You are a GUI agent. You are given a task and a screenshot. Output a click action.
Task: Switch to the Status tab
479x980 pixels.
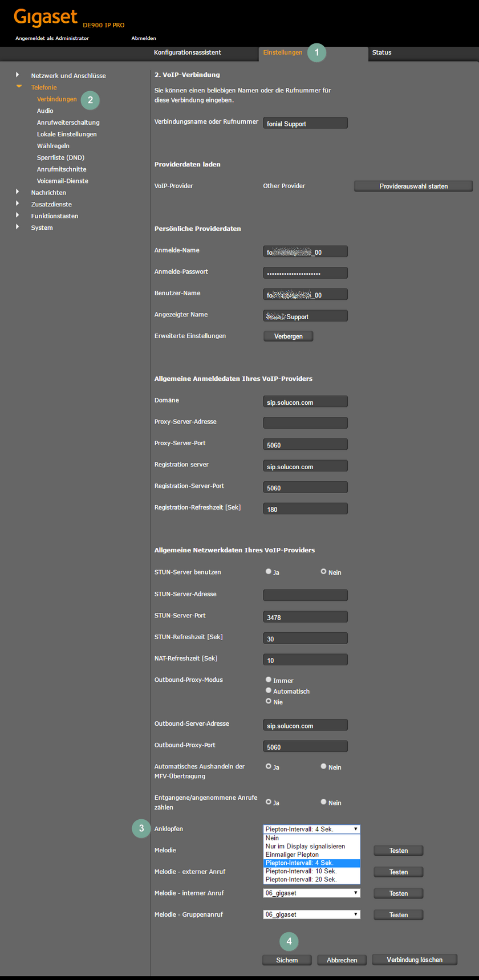[x=381, y=52]
